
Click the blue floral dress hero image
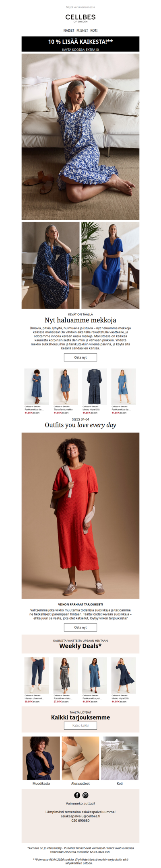[80, 137]
